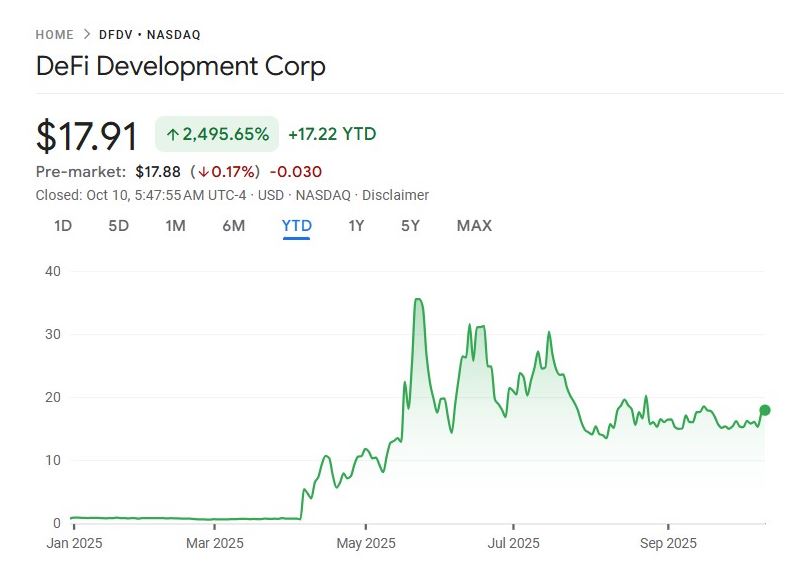
Task: Click the green up arrow in percentage badge
Action: (172, 134)
